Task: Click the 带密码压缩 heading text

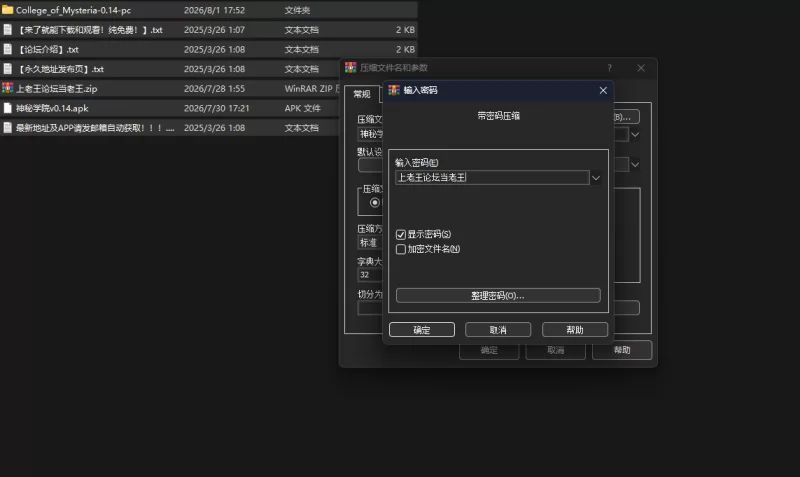Action: [498, 116]
